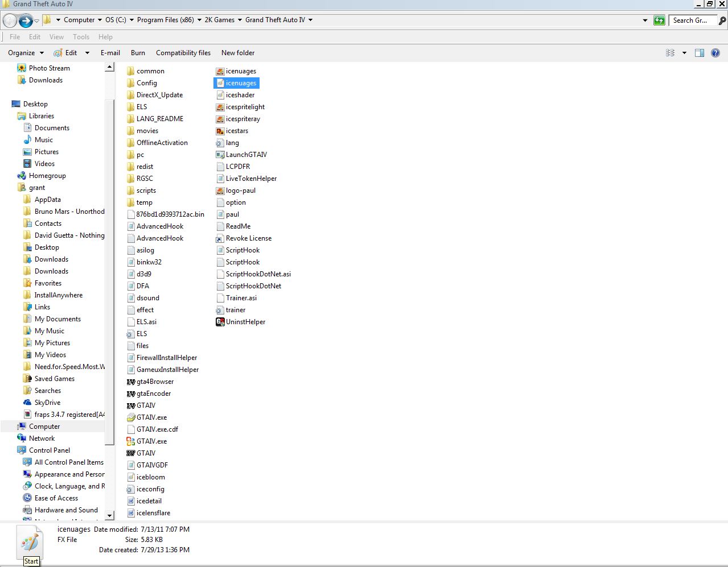Click the Music library icon
The height and width of the screenshot is (567, 728).
pyautogui.click(x=27, y=140)
